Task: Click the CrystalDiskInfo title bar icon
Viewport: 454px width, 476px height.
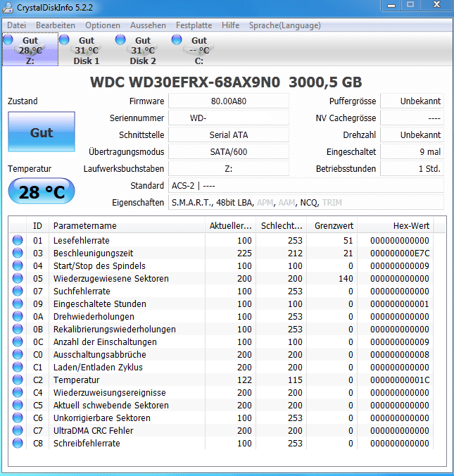Action: click(x=8, y=7)
